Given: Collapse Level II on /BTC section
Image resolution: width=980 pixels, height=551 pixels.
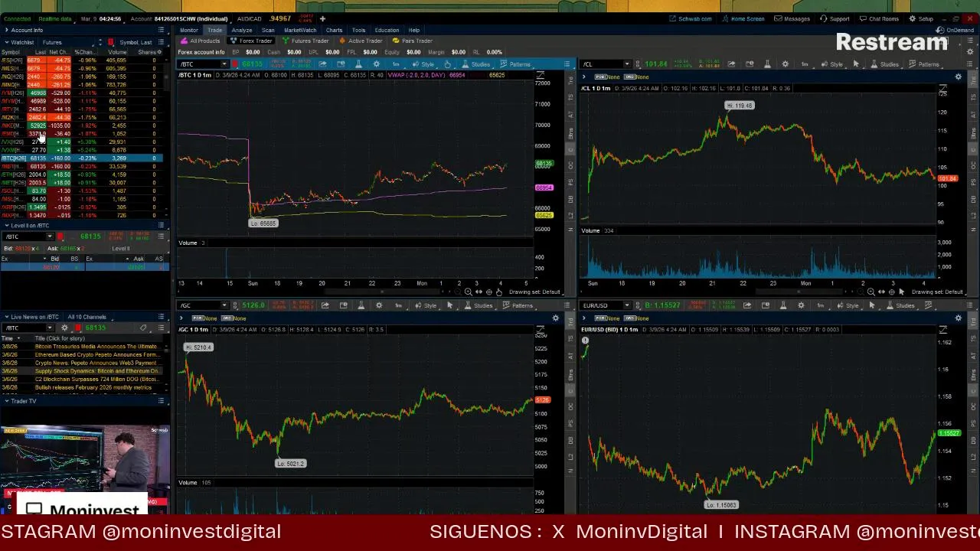Looking at the screenshot, I should coord(6,225).
